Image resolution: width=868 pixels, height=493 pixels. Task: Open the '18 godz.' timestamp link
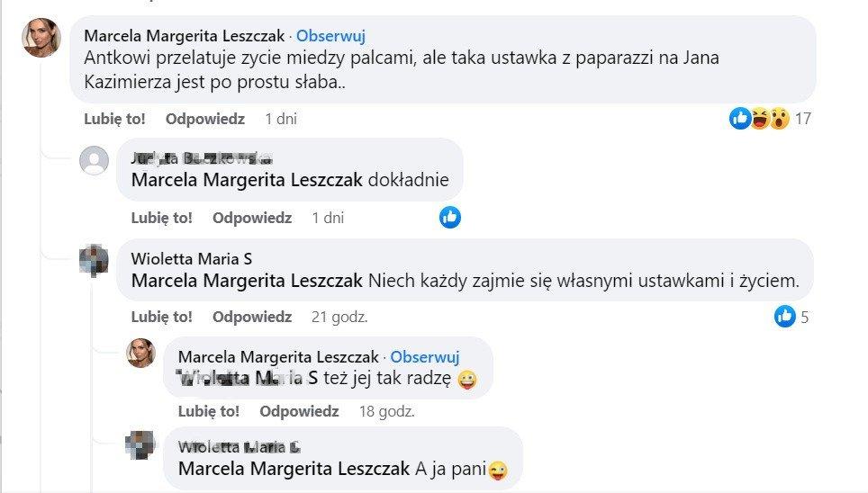tap(386, 411)
